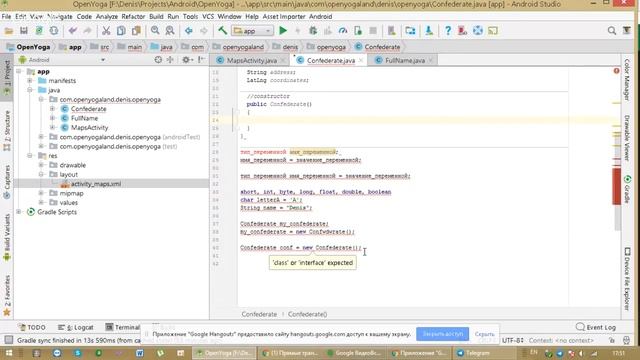Click Confederate() in editor breadcrumb bar
This screenshot has width=640, height=360.
click(x=307, y=314)
